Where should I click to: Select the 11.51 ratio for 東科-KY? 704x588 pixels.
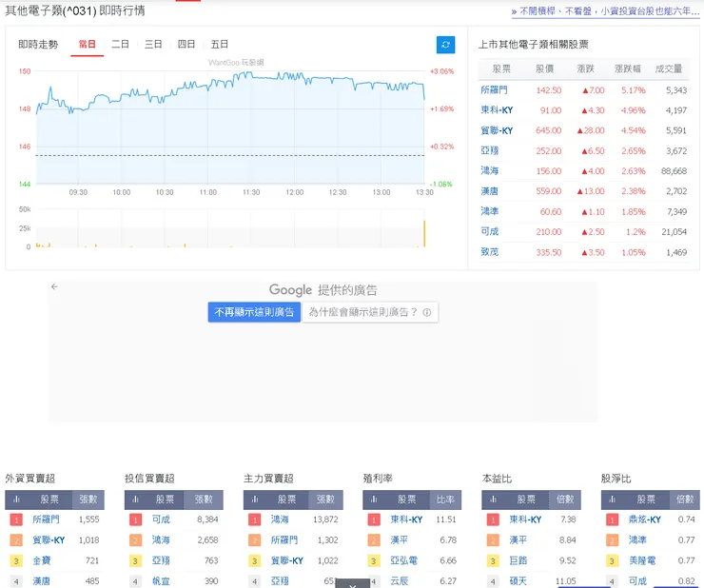(x=446, y=519)
